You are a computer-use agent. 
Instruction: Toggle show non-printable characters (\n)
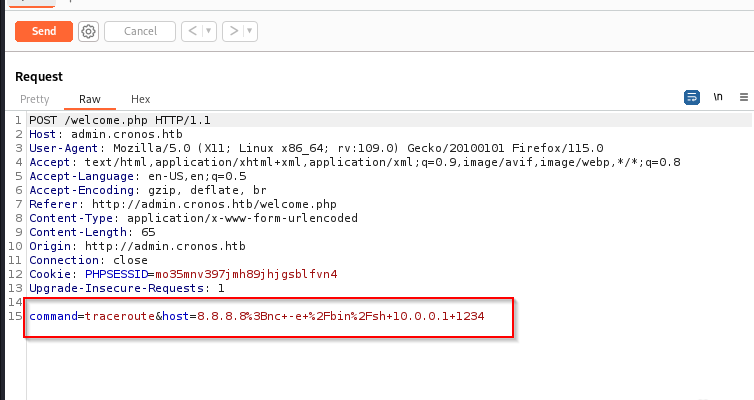point(718,97)
